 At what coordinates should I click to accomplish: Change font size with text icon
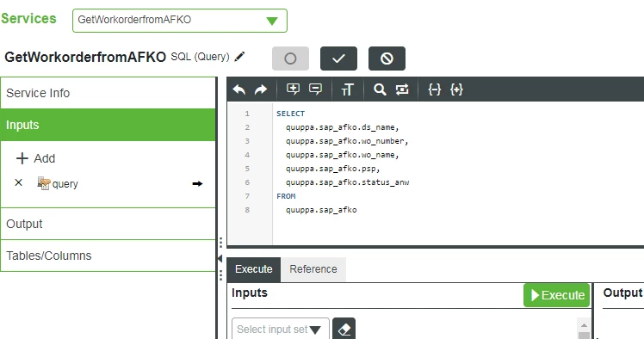pyautogui.click(x=348, y=89)
